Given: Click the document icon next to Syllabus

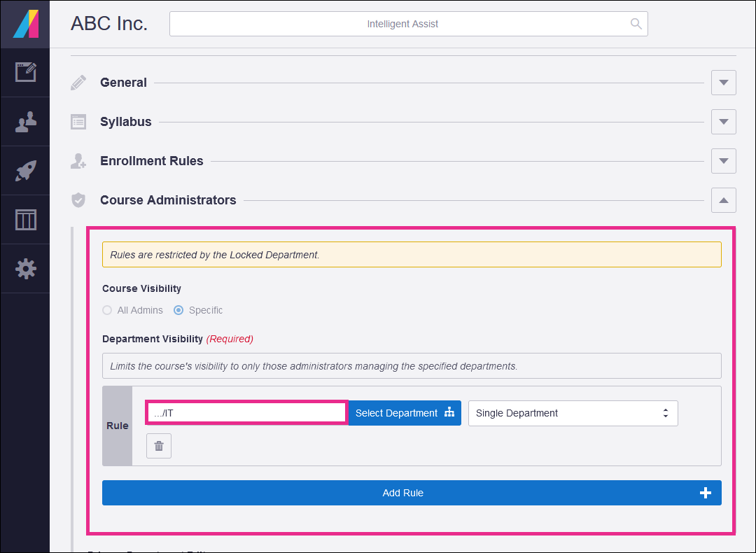Looking at the screenshot, I should click(78, 121).
